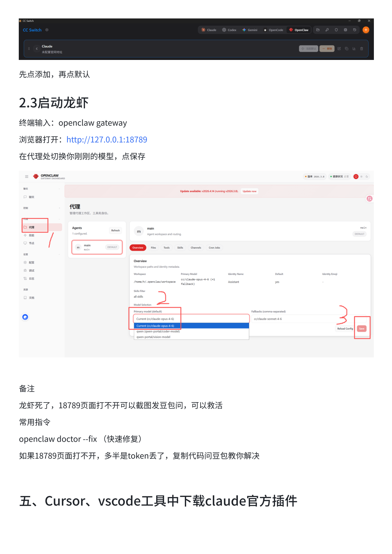Click the Claude provider 'C' avatar
Image resolution: width=392 pixels, height=554 pixels.
[37, 49]
